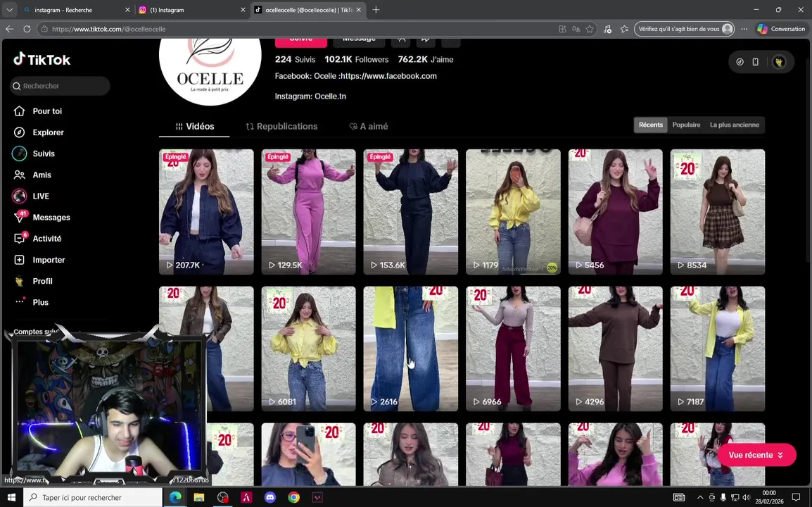
Task: Click the media music control icon
Action: coord(607,29)
